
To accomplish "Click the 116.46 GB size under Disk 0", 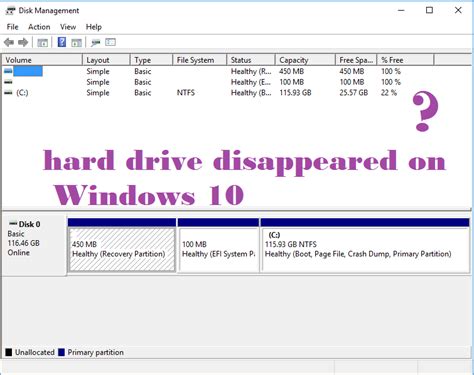I will pos(23,243).
